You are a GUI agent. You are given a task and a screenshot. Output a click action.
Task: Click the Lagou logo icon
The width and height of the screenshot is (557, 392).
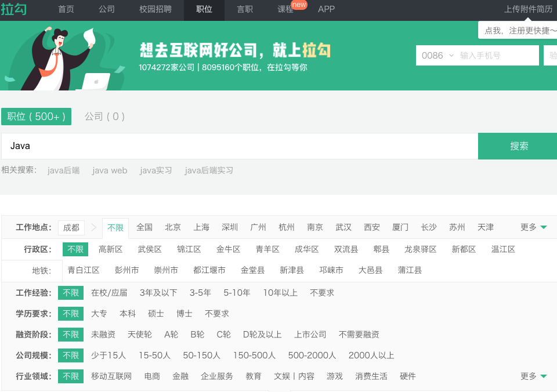pos(13,9)
